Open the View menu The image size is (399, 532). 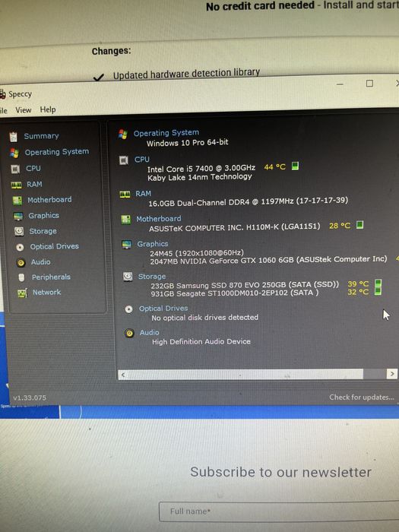pyautogui.click(x=23, y=110)
